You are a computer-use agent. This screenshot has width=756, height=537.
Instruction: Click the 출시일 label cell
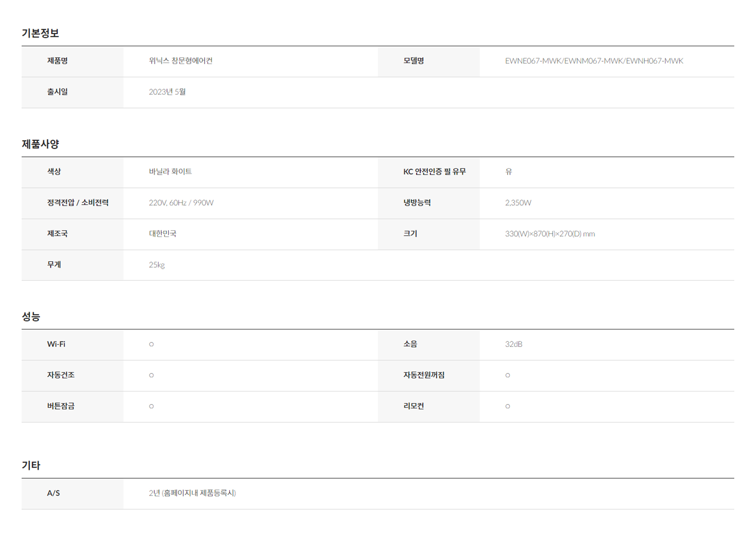click(72, 92)
